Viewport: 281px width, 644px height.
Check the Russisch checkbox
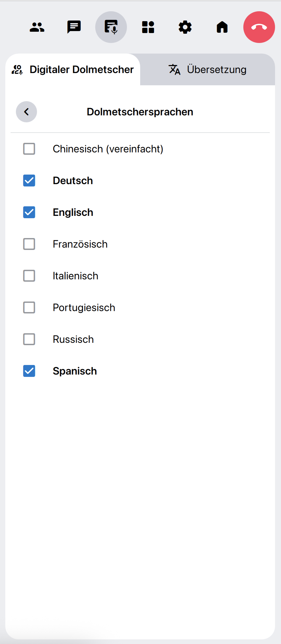point(29,339)
